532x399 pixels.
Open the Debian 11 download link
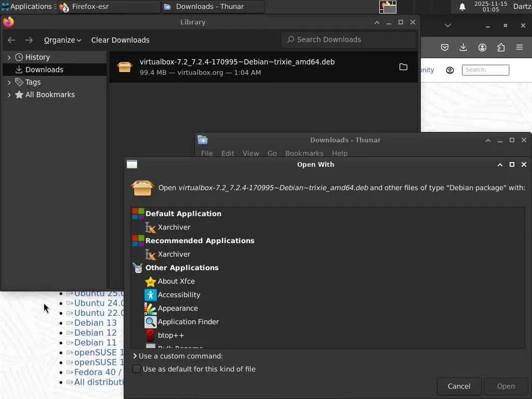[96, 342]
